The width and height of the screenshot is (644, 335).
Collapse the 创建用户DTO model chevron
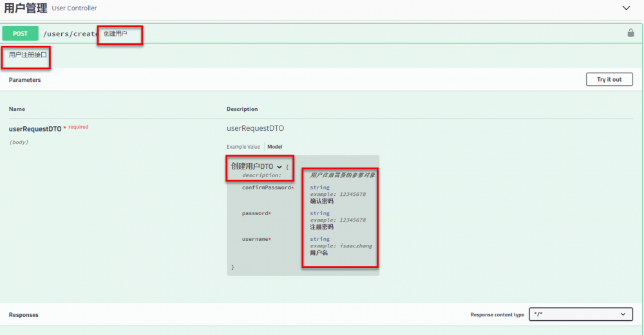coord(279,167)
